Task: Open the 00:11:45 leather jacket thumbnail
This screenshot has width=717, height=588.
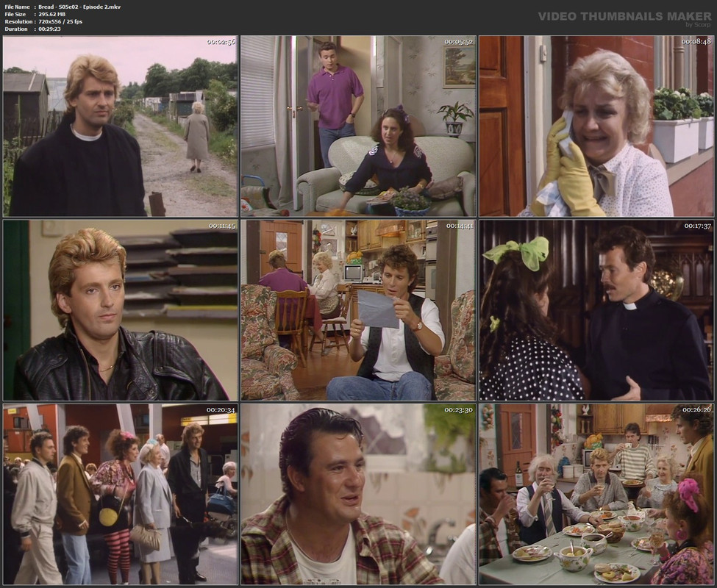Action: click(121, 310)
